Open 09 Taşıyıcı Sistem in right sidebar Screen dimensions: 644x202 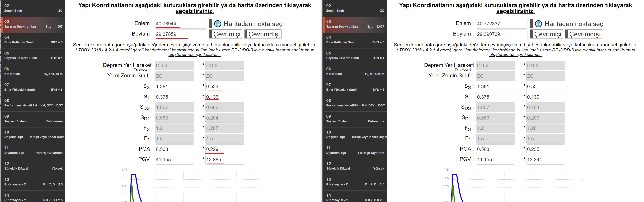pos(355,119)
